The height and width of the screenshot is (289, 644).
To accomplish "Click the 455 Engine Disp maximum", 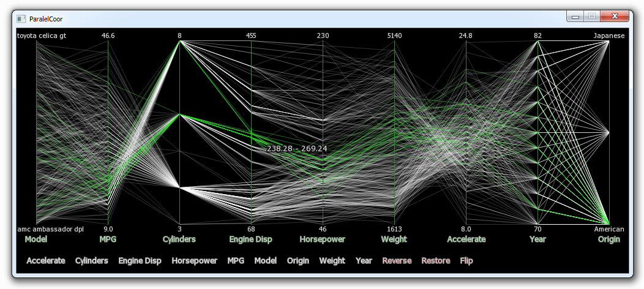I will [x=251, y=36].
